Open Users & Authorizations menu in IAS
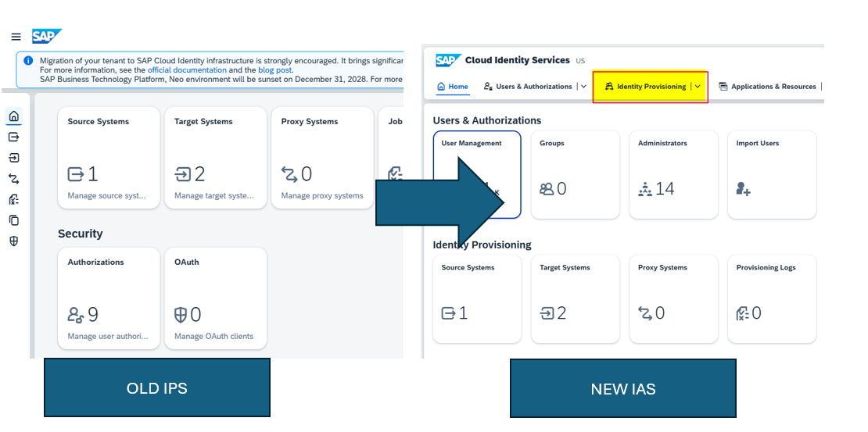 coord(528,86)
